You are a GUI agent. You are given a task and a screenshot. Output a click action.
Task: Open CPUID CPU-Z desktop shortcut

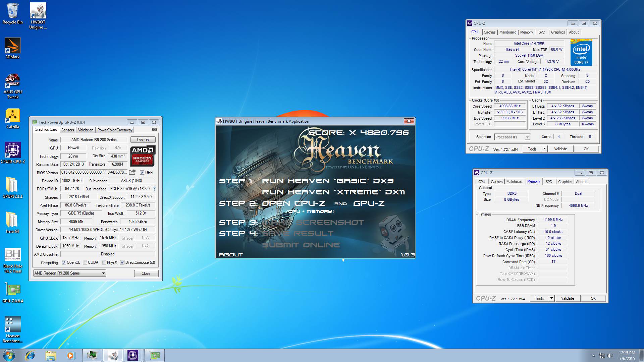(13, 153)
